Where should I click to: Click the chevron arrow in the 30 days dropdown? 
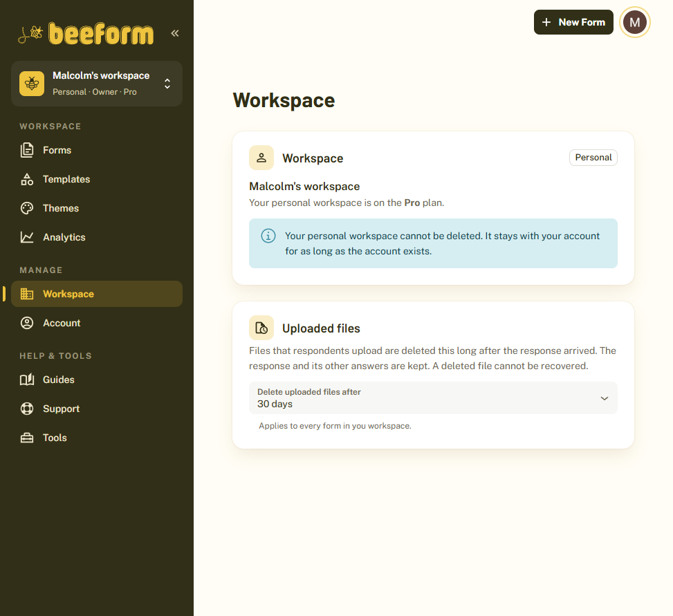pos(605,398)
